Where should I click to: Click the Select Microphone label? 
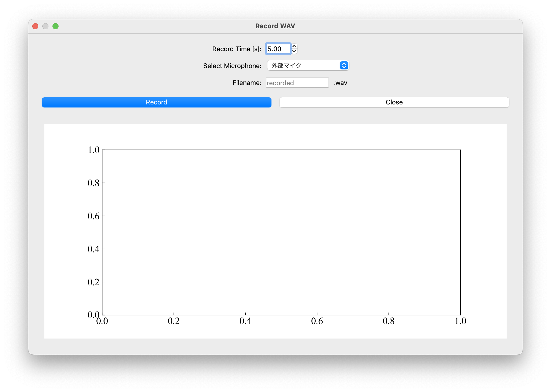(x=232, y=66)
